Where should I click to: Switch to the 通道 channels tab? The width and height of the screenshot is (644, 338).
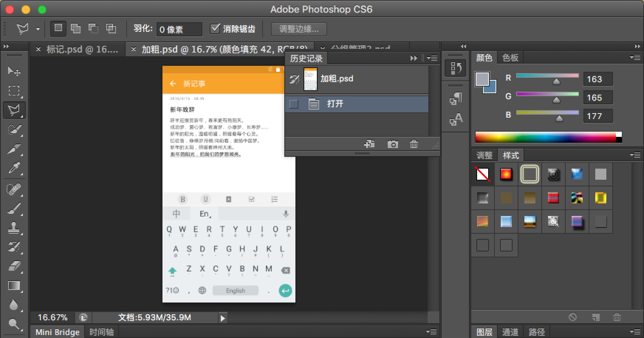click(510, 332)
